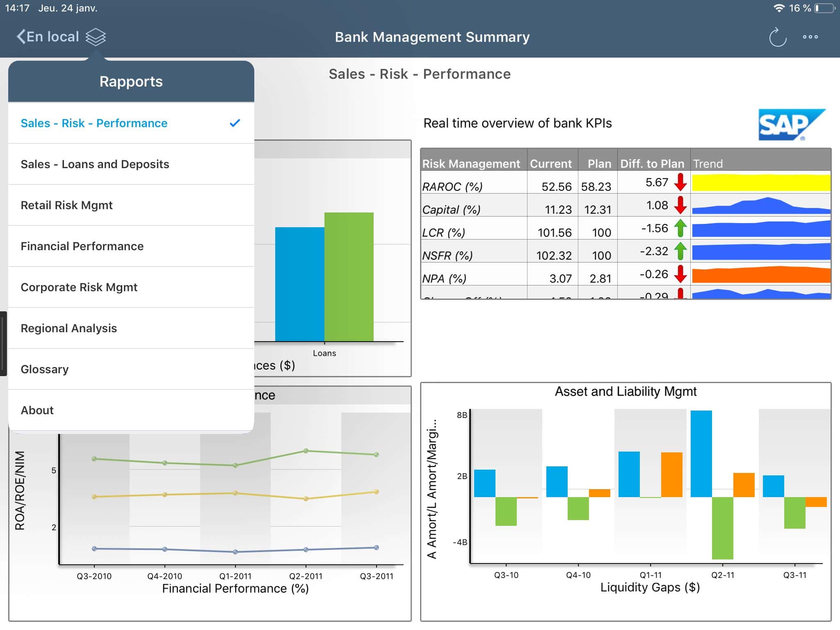Open the Corporate Risk Mgmt report entry

[79, 287]
